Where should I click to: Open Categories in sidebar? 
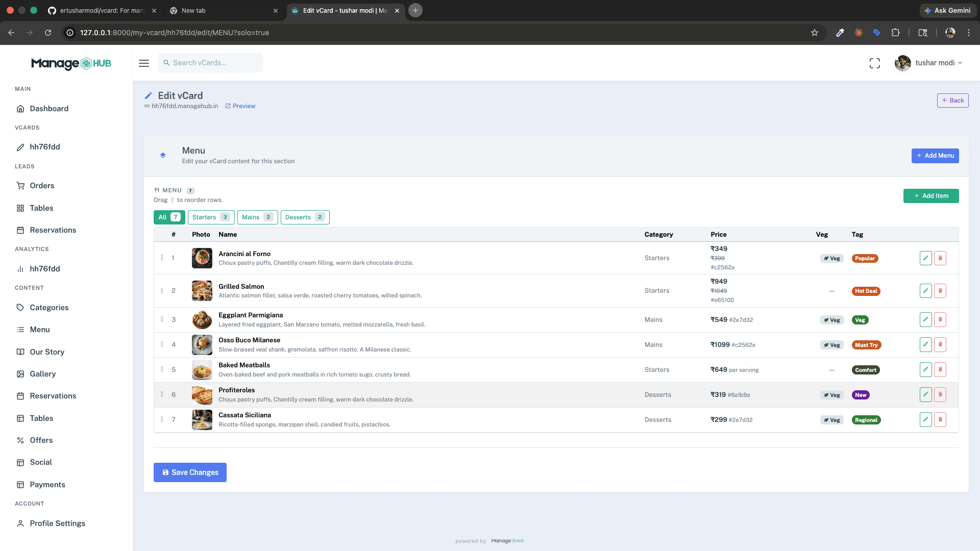tap(49, 308)
